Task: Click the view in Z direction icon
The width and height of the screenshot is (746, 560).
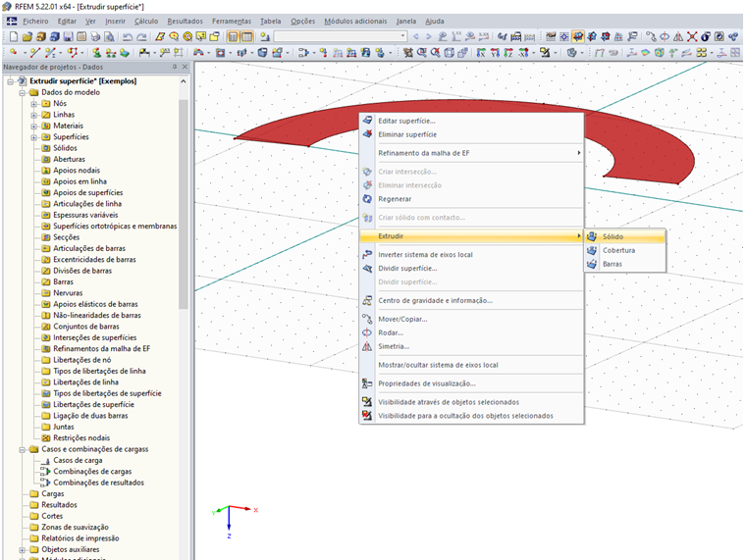Action: point(508,52)
